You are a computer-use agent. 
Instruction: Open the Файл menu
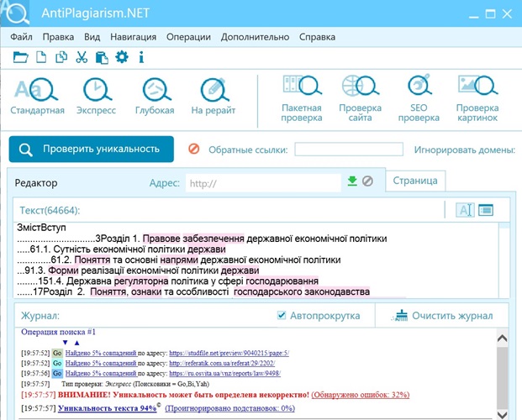coord(21,37)
